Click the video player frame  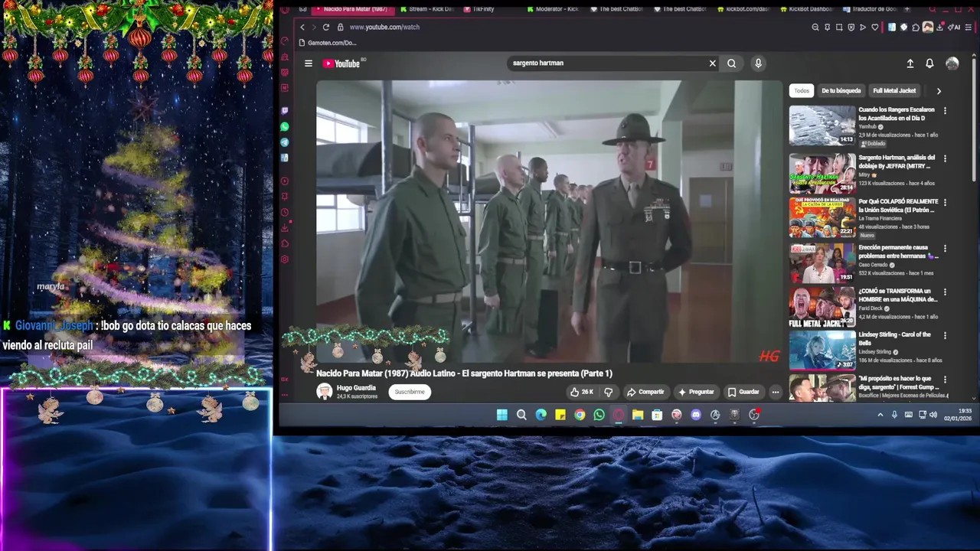[x=549, y=222]
